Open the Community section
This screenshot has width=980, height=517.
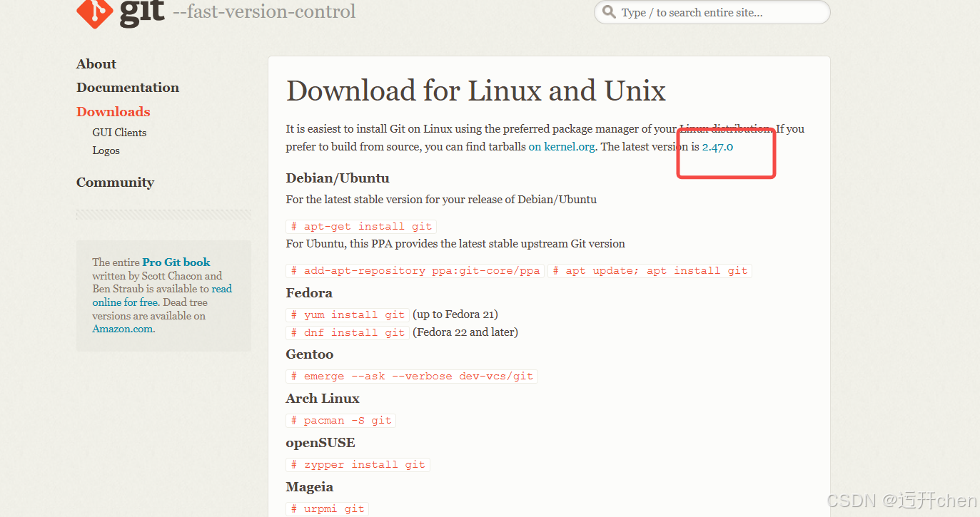(115, 182)
